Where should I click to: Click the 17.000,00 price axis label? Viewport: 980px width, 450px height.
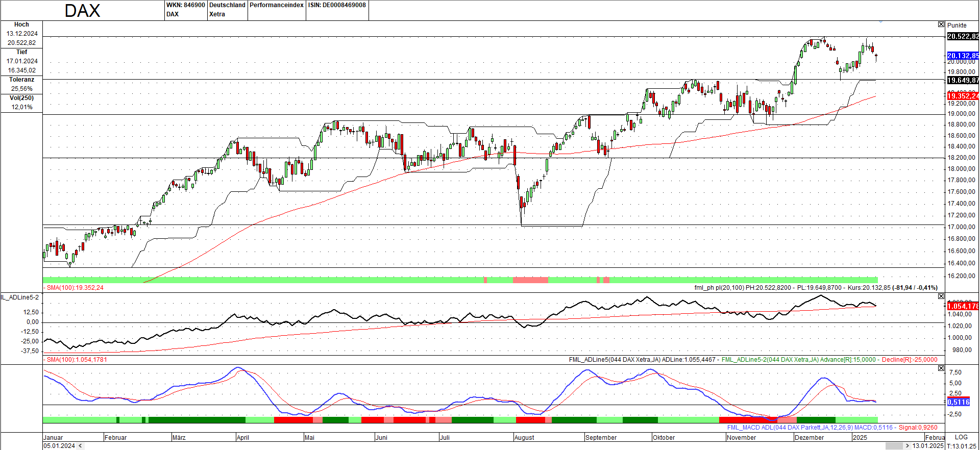961,227
